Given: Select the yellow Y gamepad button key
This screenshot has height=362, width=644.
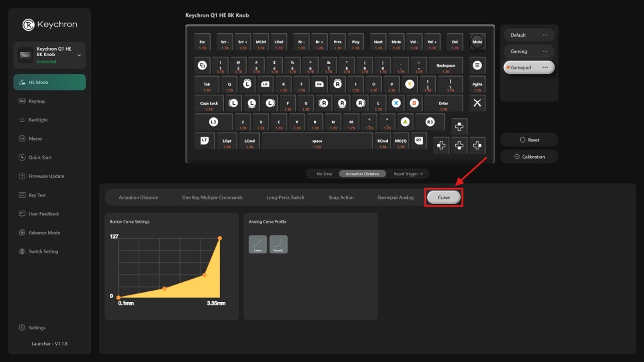Looking at the screenshot, I should pos(409,84).
